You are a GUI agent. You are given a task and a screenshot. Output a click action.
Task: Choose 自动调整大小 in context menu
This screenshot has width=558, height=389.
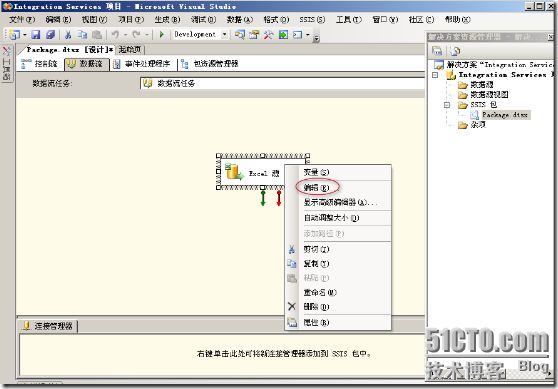338,218
